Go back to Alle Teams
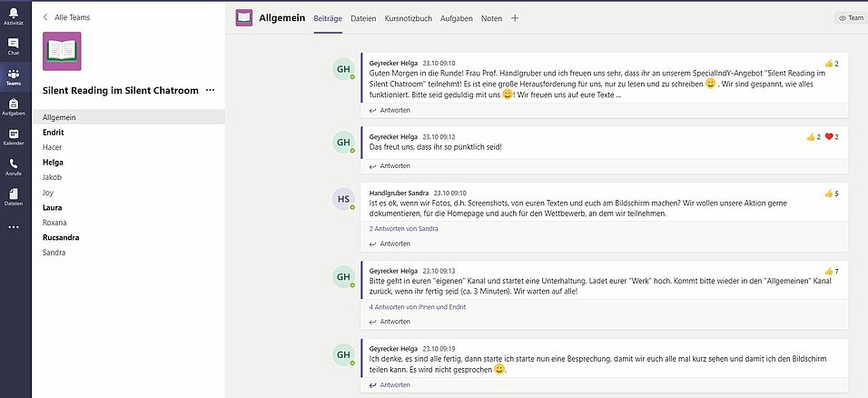 click(x=66, y=17)
